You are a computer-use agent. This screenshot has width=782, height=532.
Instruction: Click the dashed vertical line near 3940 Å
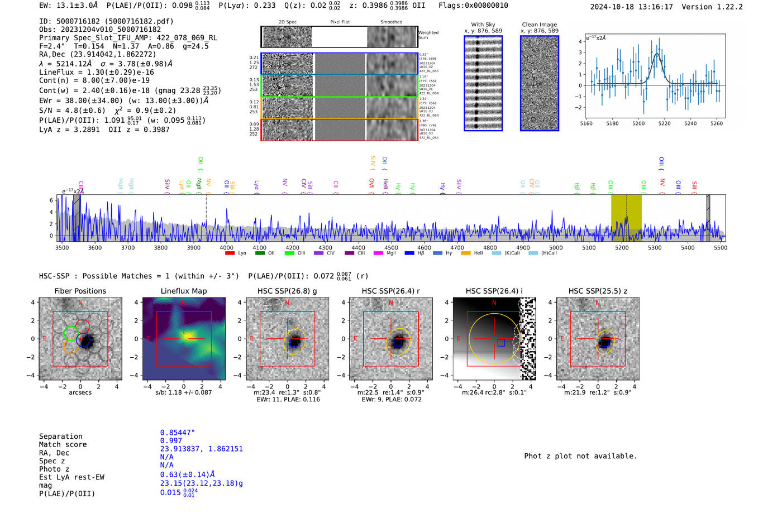tap(206, 218)
